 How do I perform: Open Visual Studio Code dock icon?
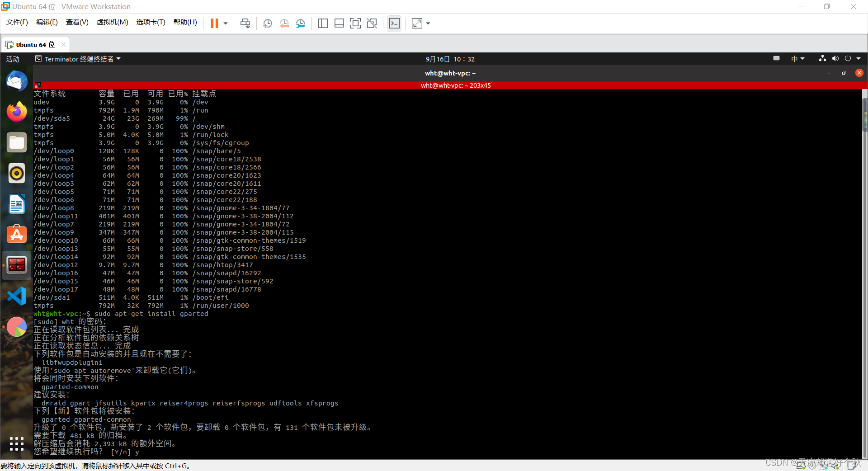(x=17, y=296)
